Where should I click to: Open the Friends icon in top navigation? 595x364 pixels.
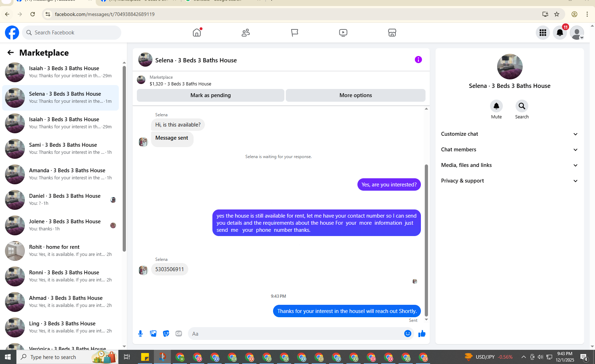point(246,33)
